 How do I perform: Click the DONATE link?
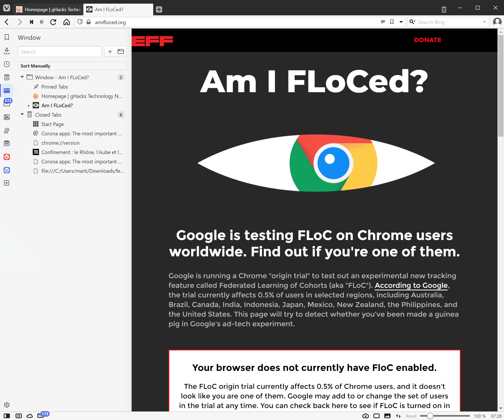point(427,40)
